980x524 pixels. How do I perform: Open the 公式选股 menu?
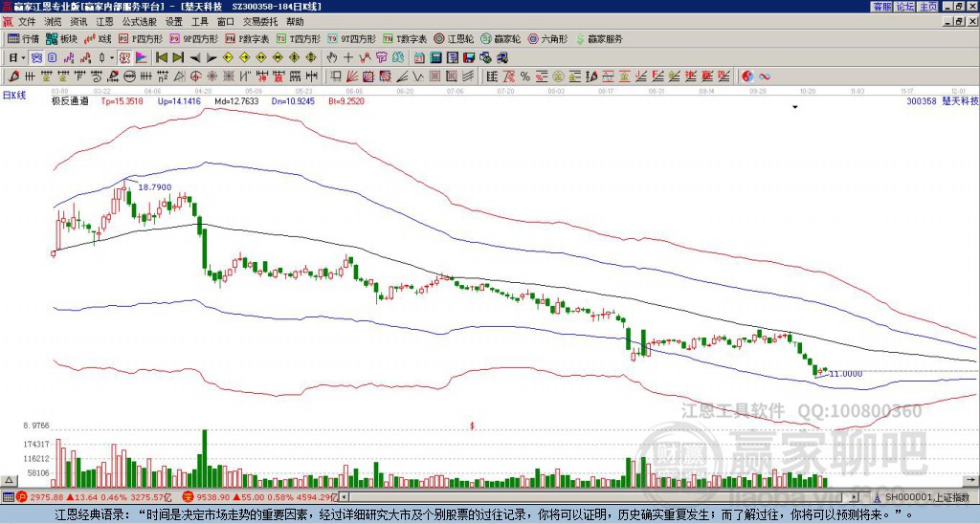coord(139,22)
